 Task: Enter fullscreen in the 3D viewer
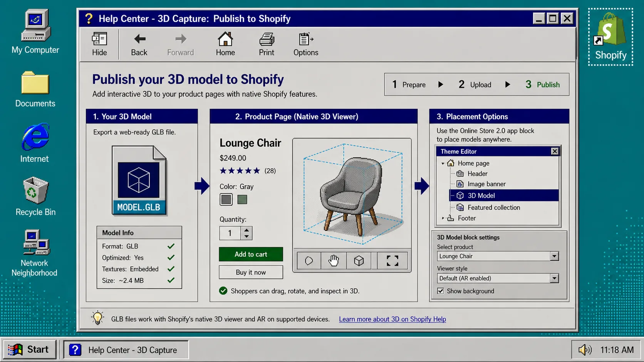pyautogui.click(x=392, y=261)
